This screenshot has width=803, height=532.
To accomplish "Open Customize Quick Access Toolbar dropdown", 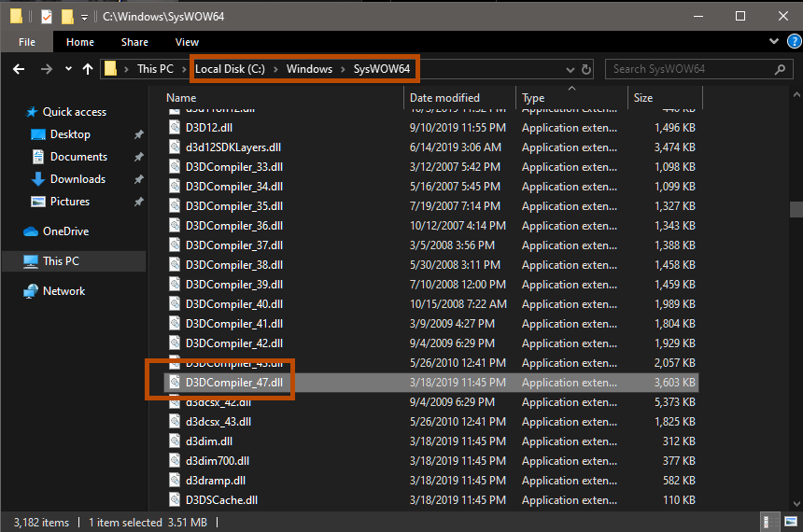I will [x=84, y=17].
